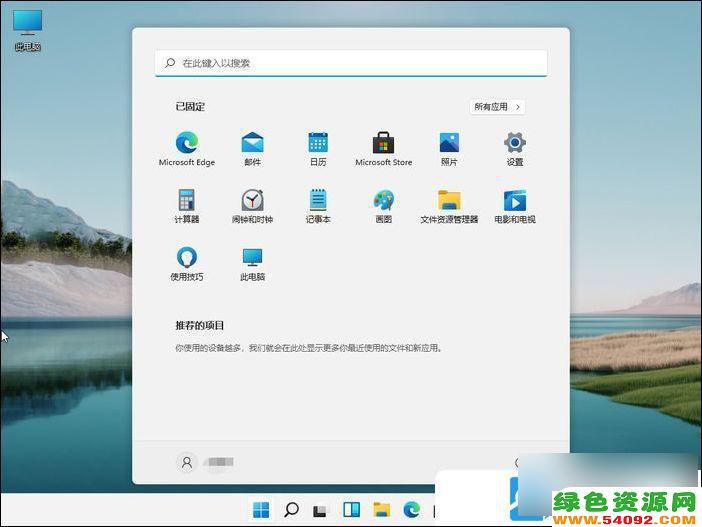Launch the 画图 paint app
This screenshot has width=702, height=527.
(x=384, y=206)
